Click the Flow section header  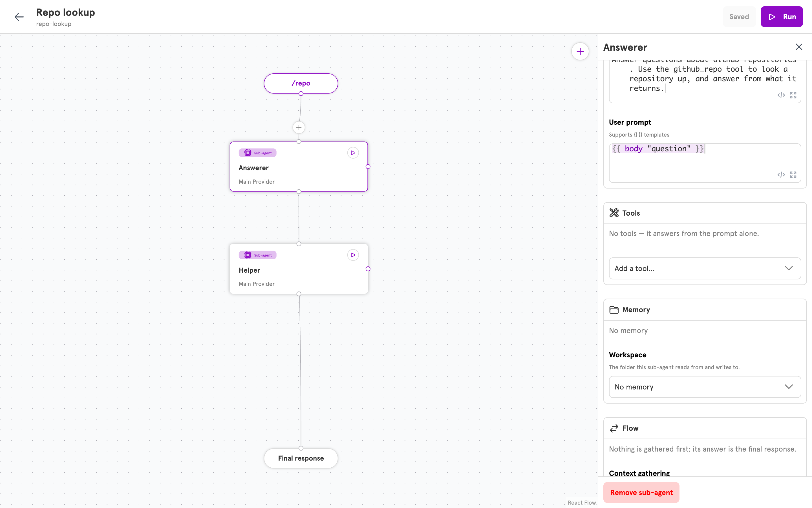point(705,428)
